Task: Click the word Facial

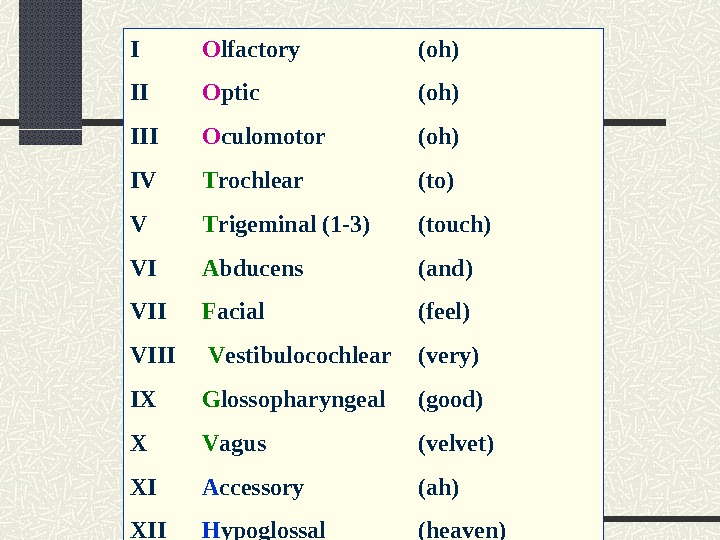Action: (233, 312)
